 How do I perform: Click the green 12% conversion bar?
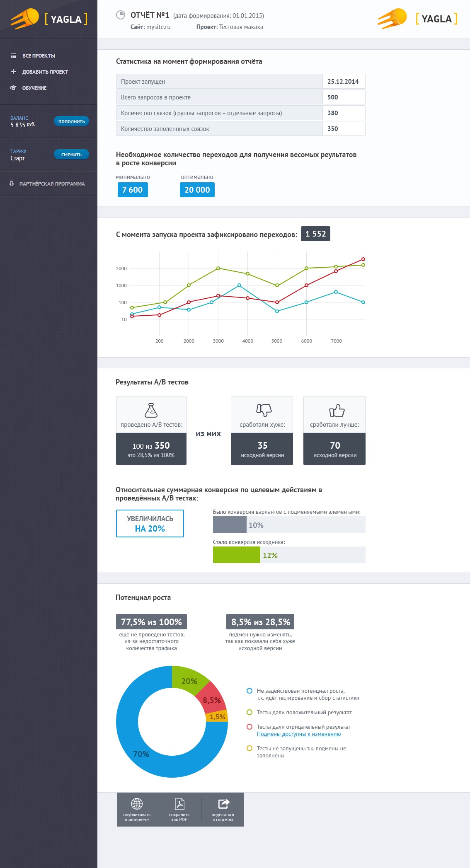[x=236, y=555]
